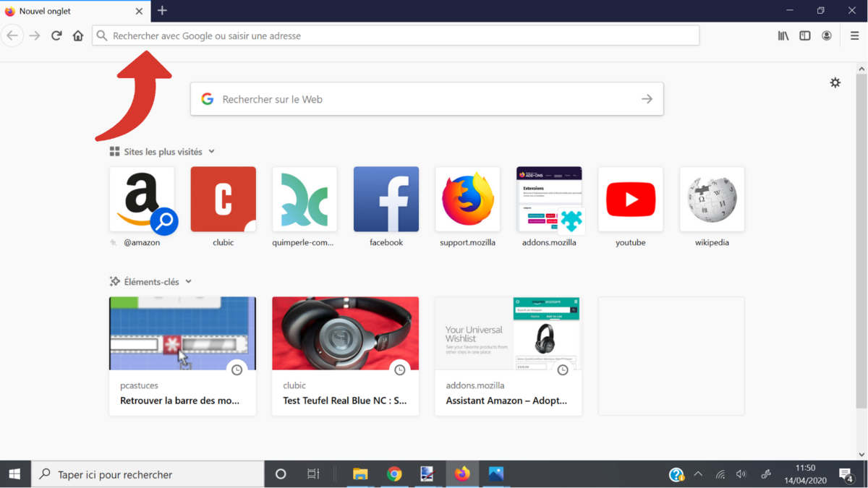Select the Nouvel onglet tab

pos(75,11)
